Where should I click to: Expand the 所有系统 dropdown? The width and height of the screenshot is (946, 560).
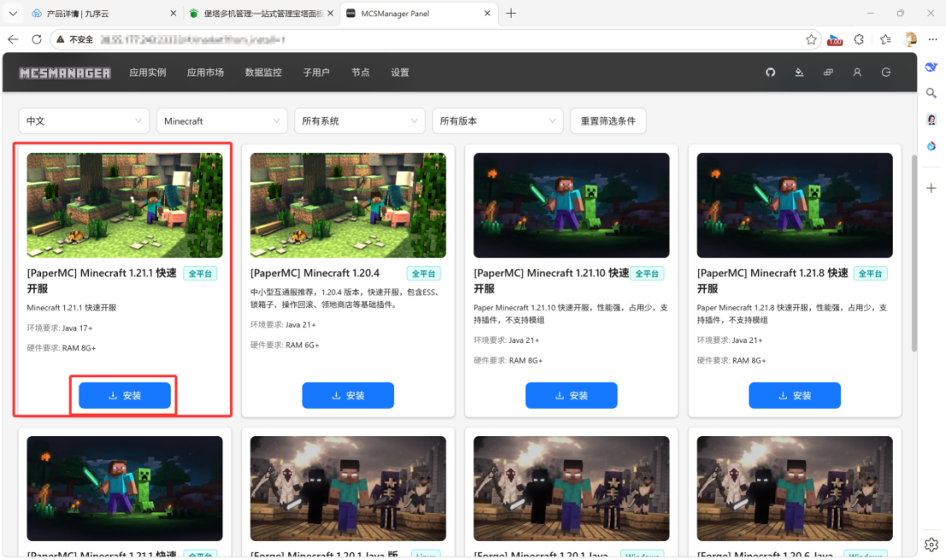click(359, 121)
